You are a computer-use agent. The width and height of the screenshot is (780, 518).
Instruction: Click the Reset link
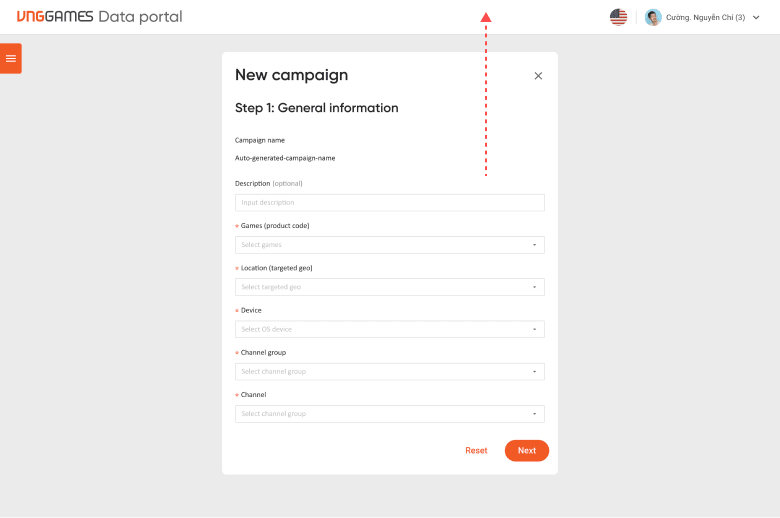click(476, 450)
